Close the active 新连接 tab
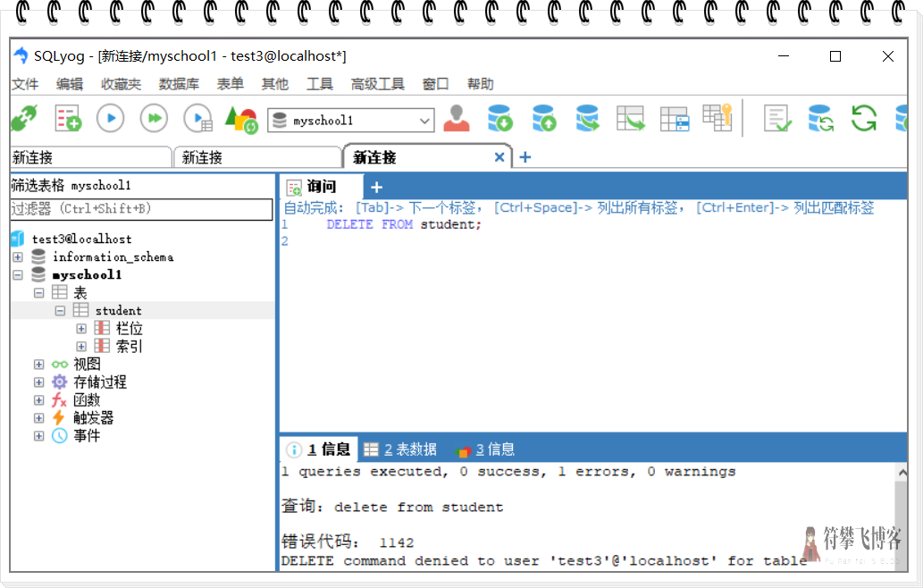The image size is (923, 588). [499, 157]
